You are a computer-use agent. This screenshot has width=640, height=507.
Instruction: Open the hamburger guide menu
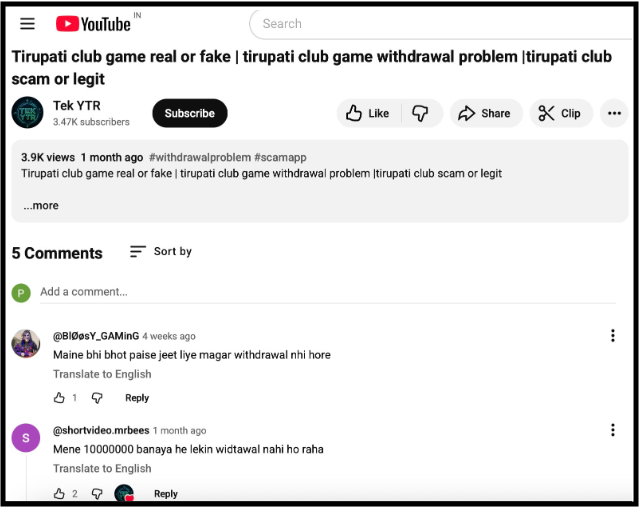[27, 24]
